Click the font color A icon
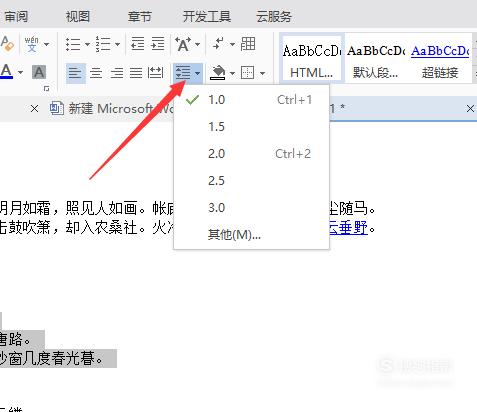This screenshot has height=412, width=477. coord(7,71)
